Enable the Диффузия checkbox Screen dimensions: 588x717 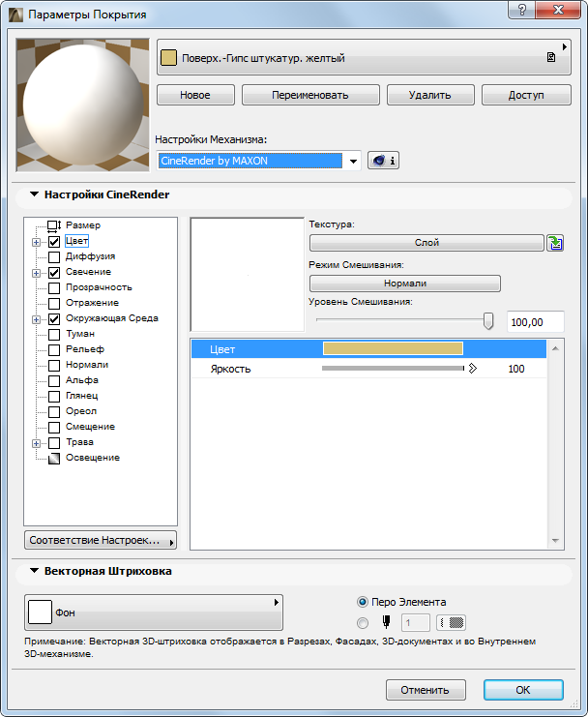coord(54,257)
